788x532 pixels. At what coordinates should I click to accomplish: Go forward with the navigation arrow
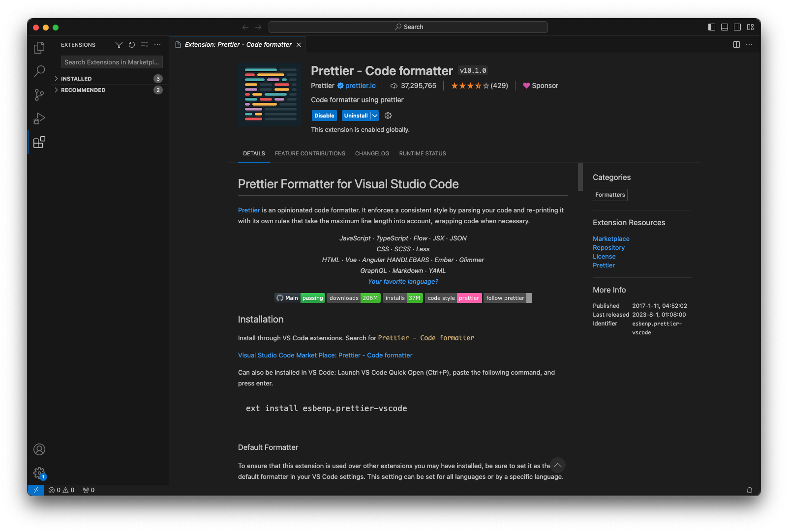pyautogui.click(x=258, y=27)
